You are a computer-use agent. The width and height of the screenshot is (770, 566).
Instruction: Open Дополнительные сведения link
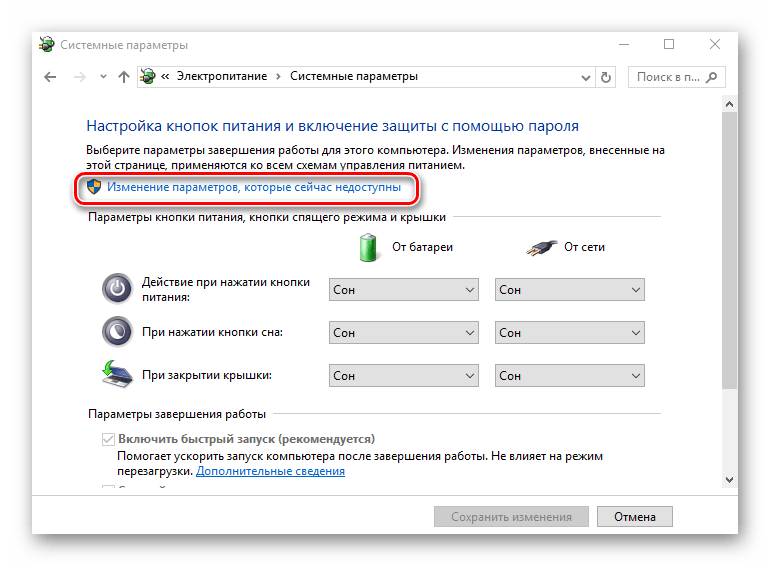271,471
